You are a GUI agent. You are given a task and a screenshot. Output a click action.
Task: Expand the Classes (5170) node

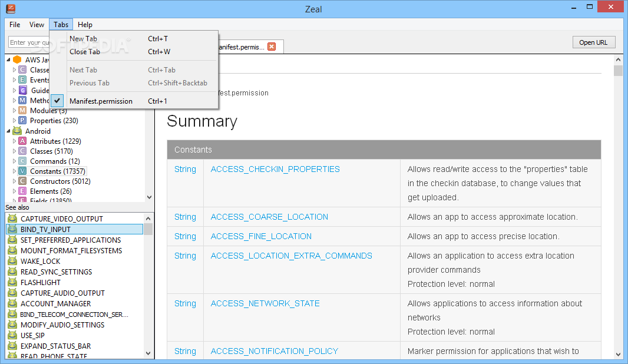(14, 151)
